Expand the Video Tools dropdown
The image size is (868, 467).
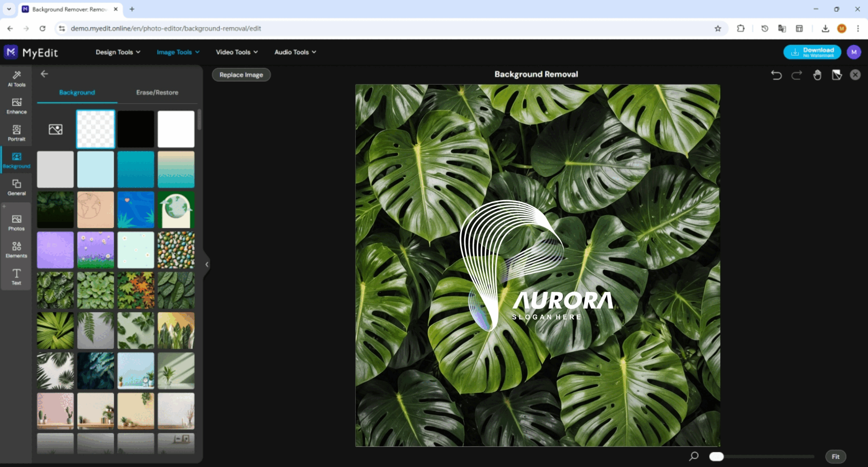(236, 52)
